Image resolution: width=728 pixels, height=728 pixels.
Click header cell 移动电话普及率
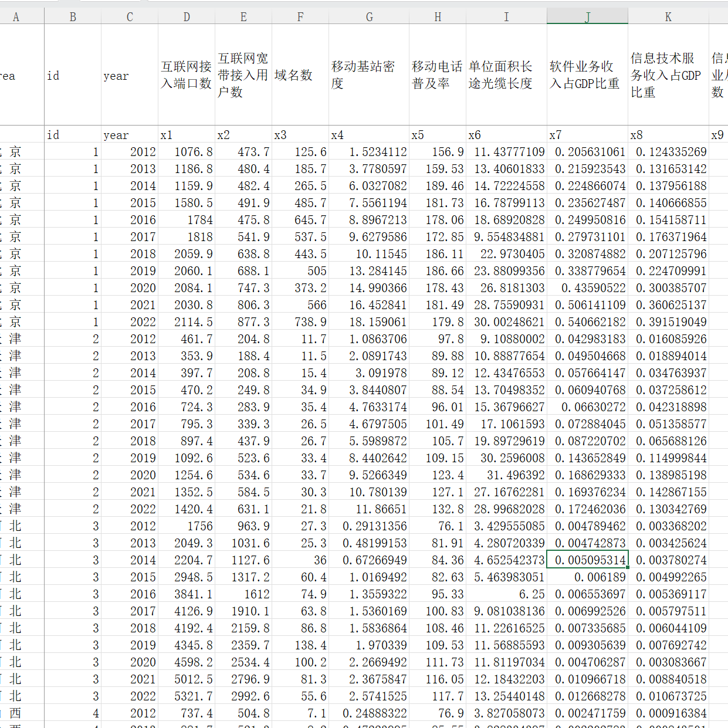438,75
